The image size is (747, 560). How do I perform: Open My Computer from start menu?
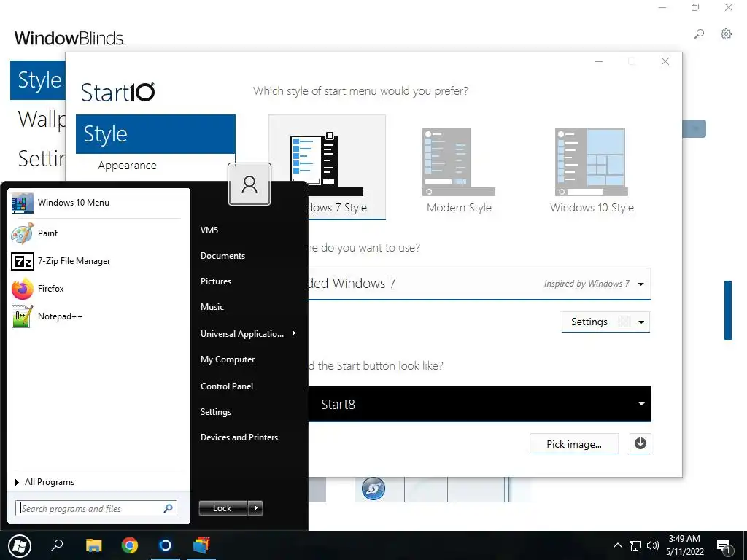(228, 359)
